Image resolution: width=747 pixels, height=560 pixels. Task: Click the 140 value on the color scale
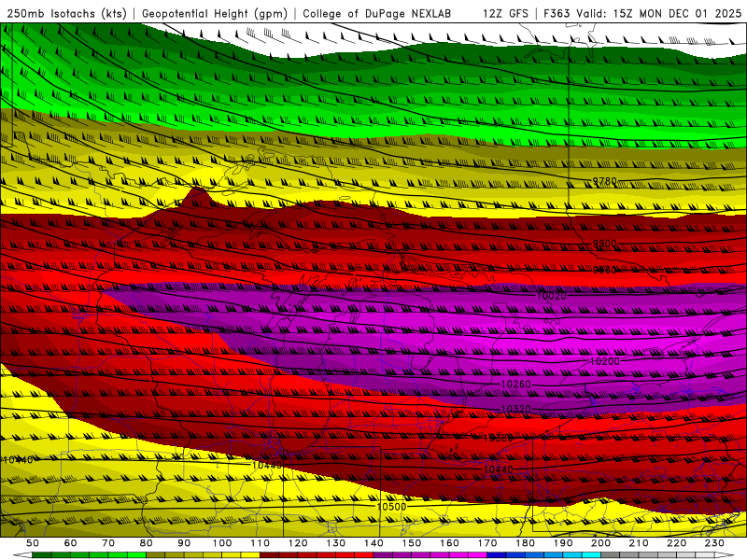click(x=373, y=543)
